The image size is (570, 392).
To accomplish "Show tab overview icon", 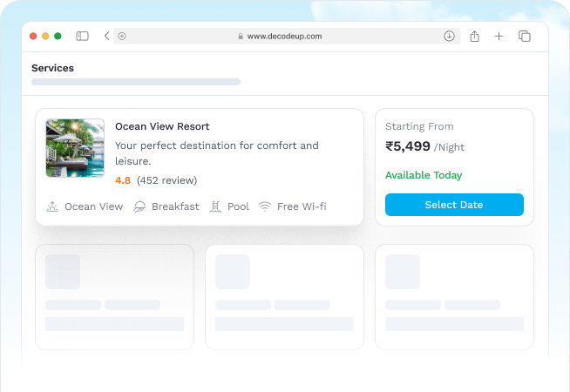I will [524, 36].
